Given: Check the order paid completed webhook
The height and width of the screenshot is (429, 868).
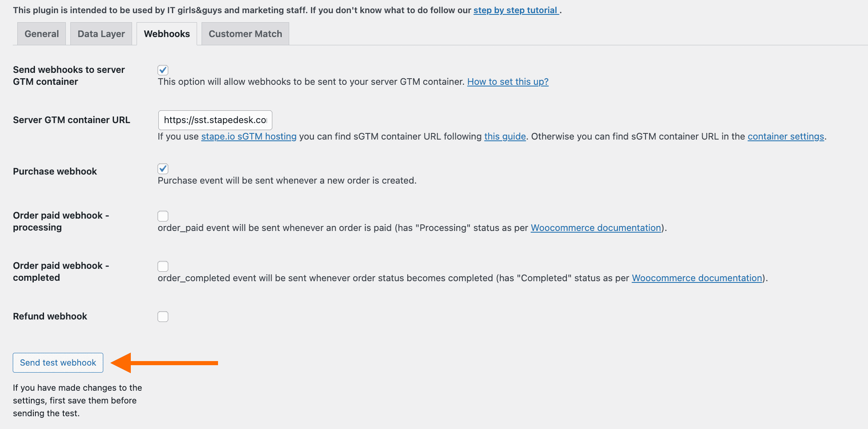Looking at the screenshot, I should [x=162, y=266].
